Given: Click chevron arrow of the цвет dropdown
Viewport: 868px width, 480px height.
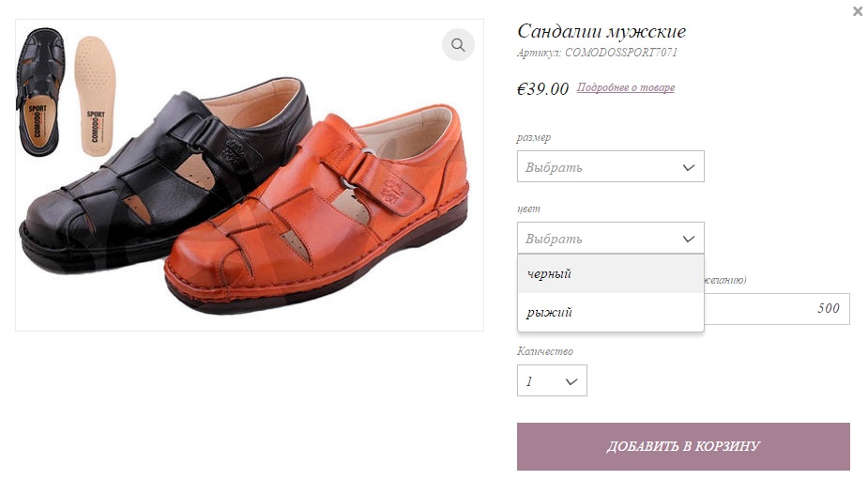Looking at the screenshot, I should 688,239.
